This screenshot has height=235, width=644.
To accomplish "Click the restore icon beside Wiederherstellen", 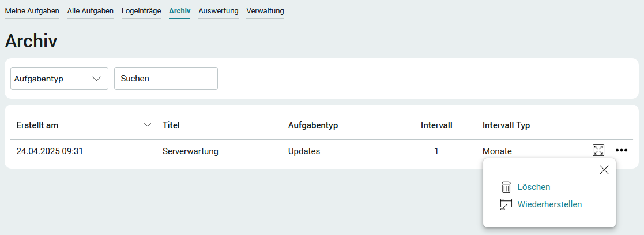I will (506, 204).
